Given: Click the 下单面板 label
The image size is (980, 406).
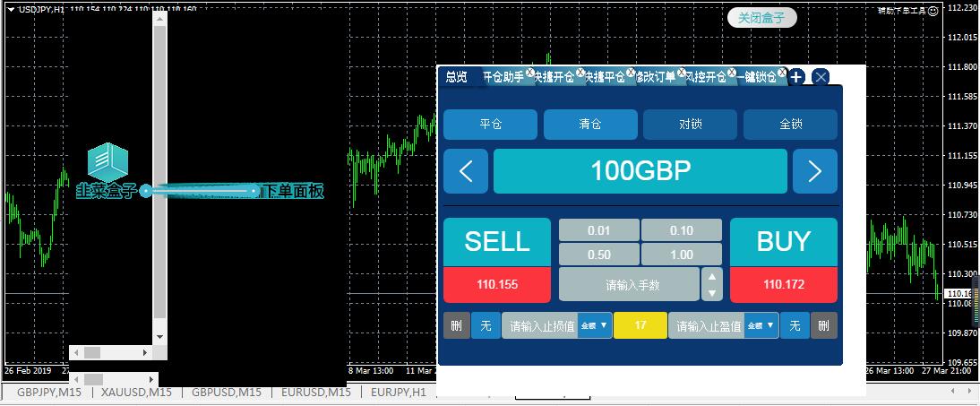Looking at the screenshot, I should coord(295,192).
